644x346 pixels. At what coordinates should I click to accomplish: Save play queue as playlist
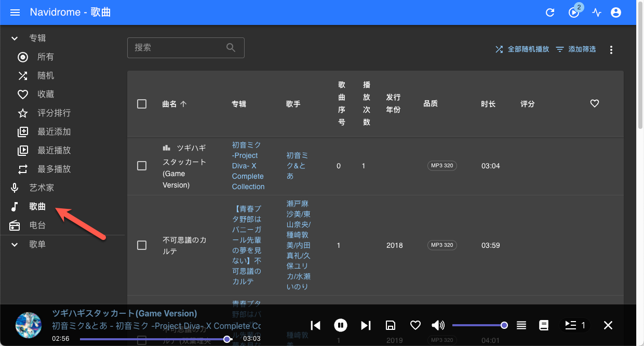(391, 325)
